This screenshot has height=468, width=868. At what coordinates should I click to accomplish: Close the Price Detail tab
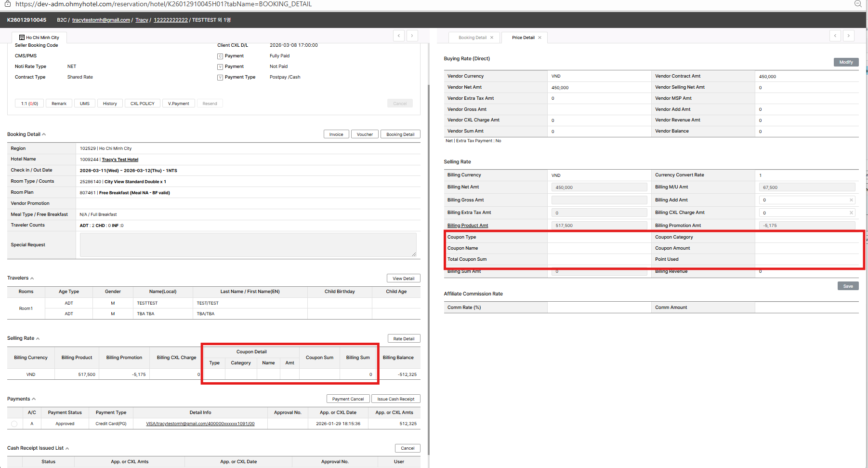[539, 38]
